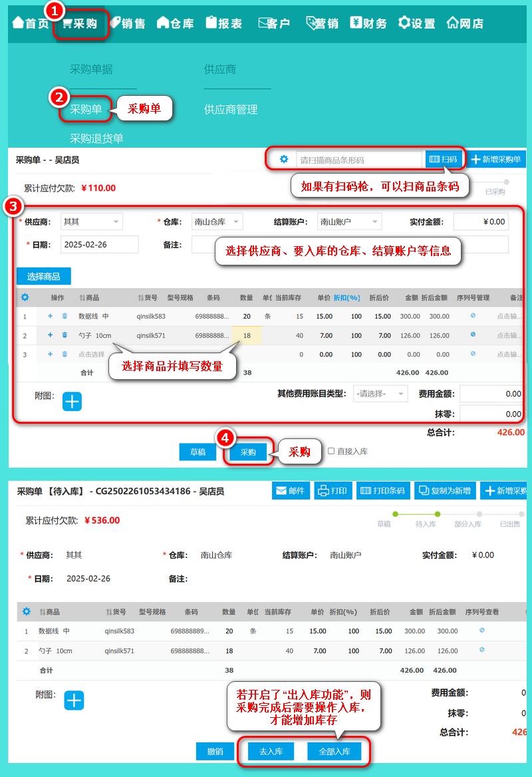Open serial number management for row 3

click(473, 353)
